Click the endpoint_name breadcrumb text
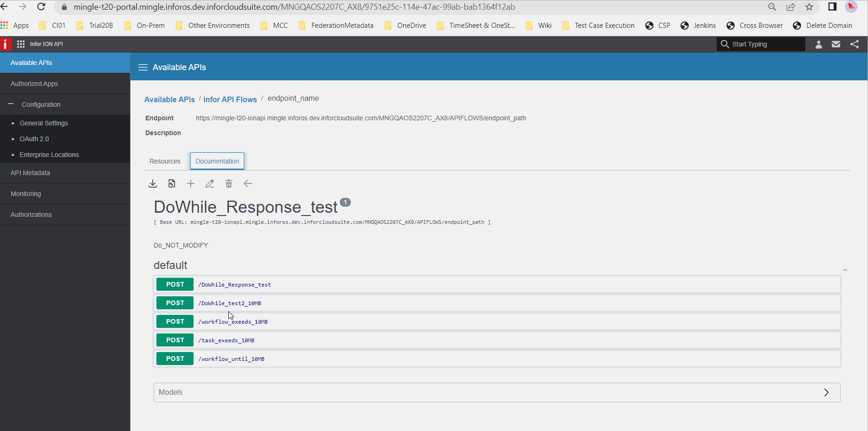Image resolution: width=868 pixels, height=431 pixels. click(293, 98)
